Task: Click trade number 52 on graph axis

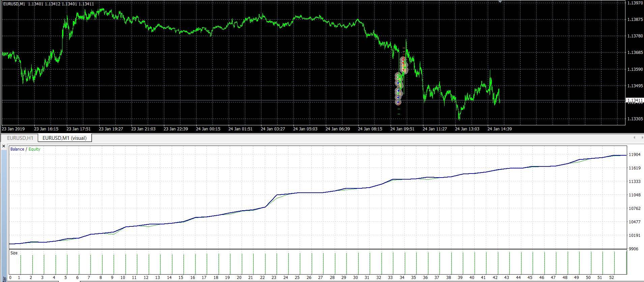Action: pyautogui.click(x=611, y=278)
